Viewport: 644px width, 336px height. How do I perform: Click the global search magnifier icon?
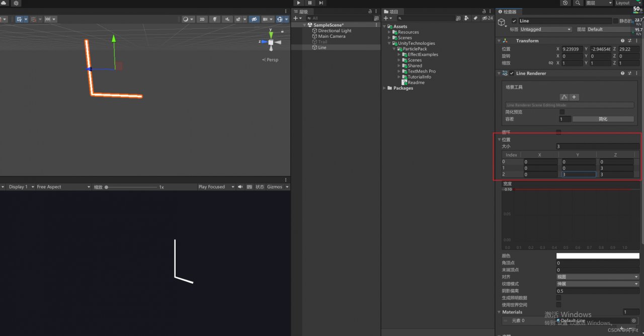(x=578, y=3)
